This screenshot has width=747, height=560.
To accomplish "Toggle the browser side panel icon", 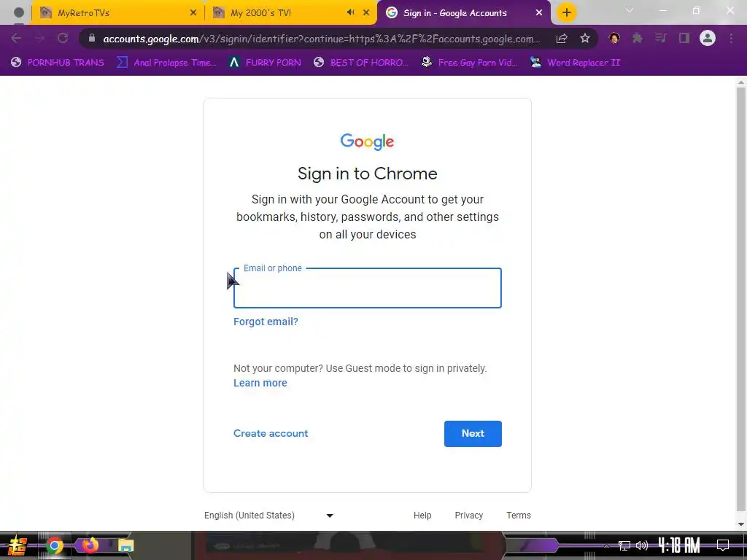I will (x=684, y=38).
